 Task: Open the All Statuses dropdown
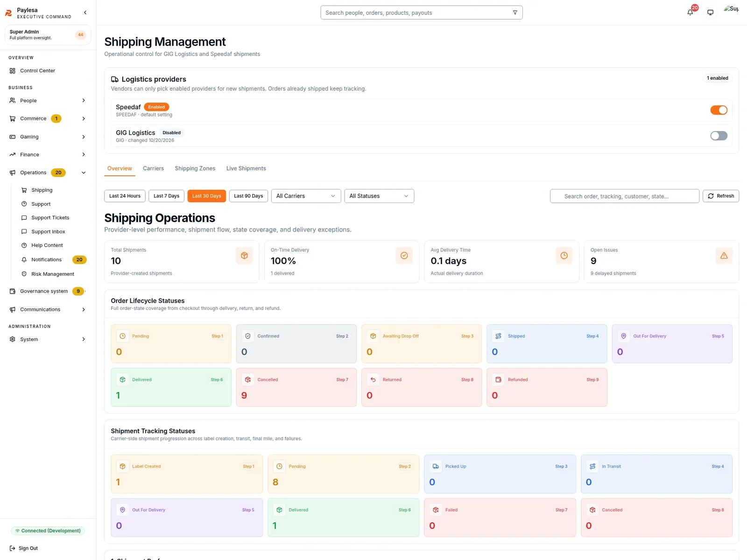tap(379, 196)
